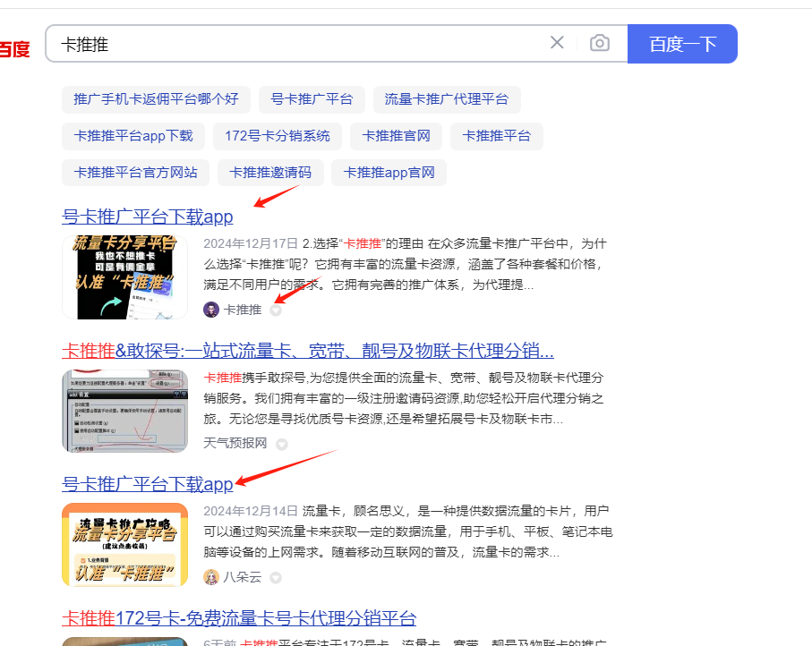Expand dropdown arrow beside 天气预报网

[x=282, y=444]
